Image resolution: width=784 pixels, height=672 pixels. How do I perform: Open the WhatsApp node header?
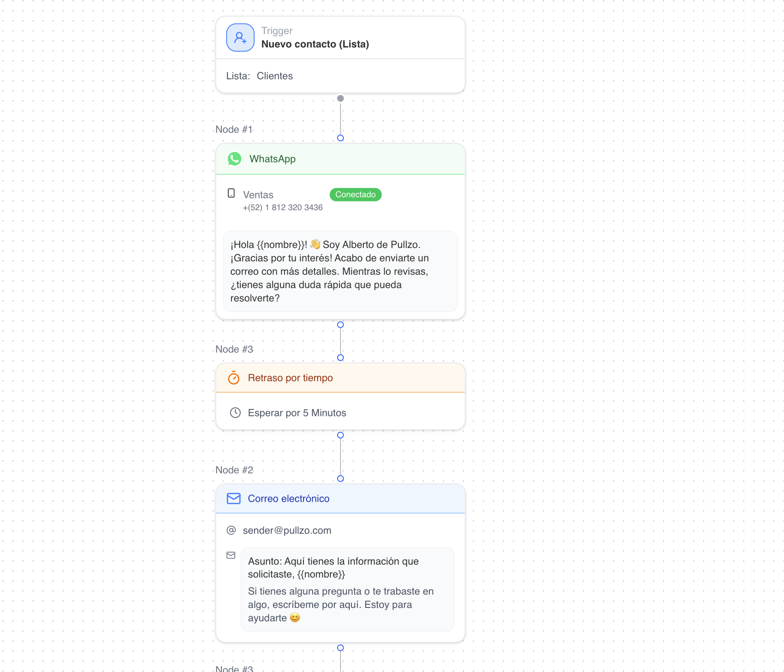point(340,159)
